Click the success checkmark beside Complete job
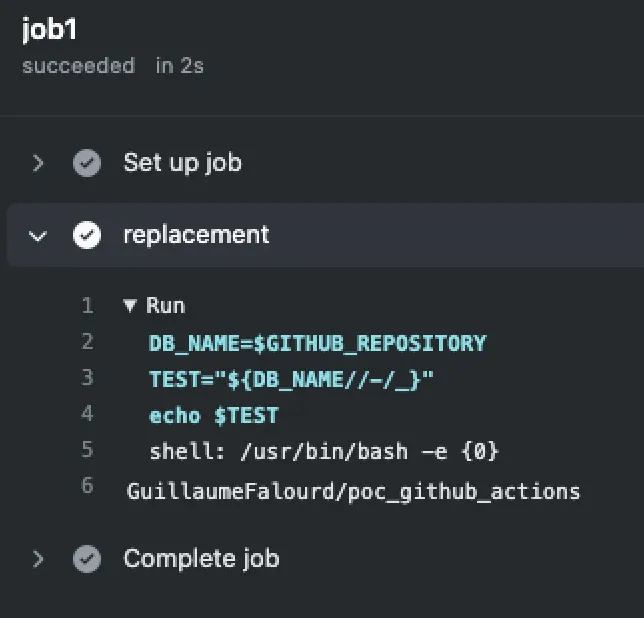Screen dimensions: 644x618 87,559
